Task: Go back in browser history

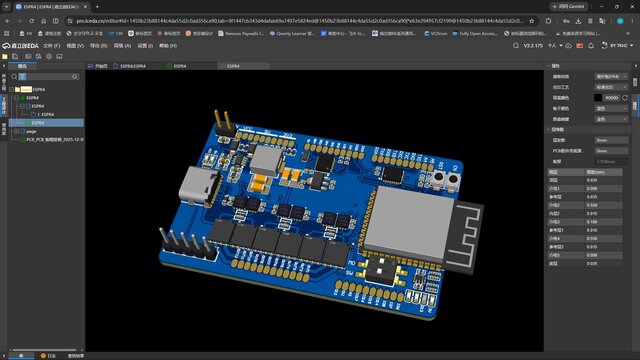Action: (x=8, y=21)
